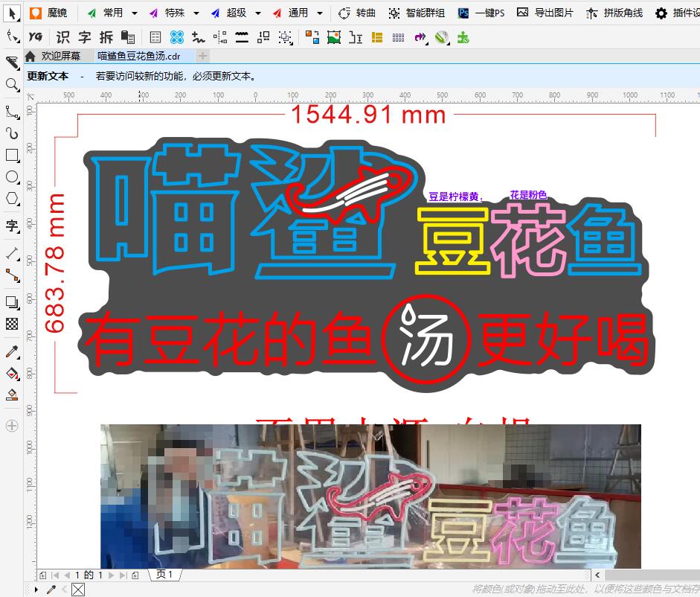Go to the next page arrow
The image size is (700, 597).
pos(111,575)
